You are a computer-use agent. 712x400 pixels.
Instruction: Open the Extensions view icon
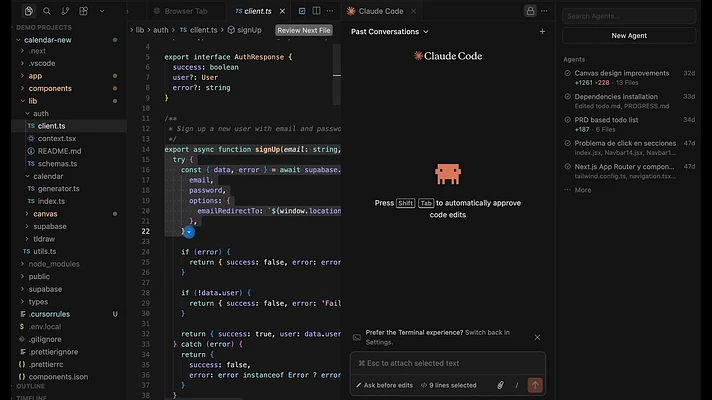pos(84,11)
